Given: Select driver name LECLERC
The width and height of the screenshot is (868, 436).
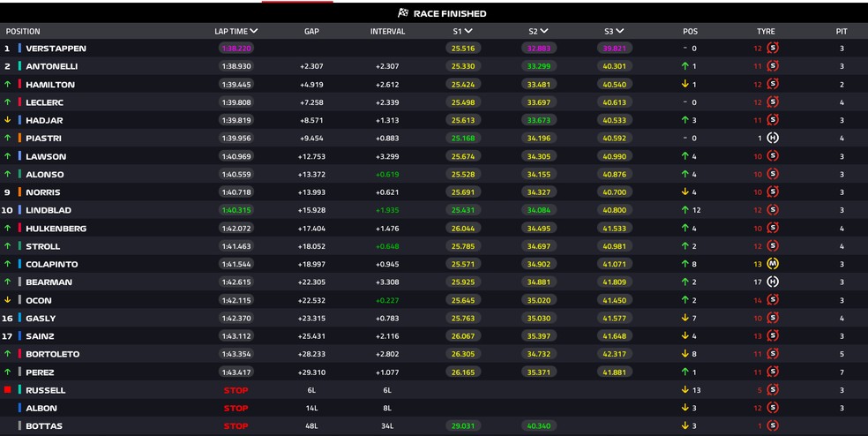Looking at the screenshot, I should click(x=44, y=102).
